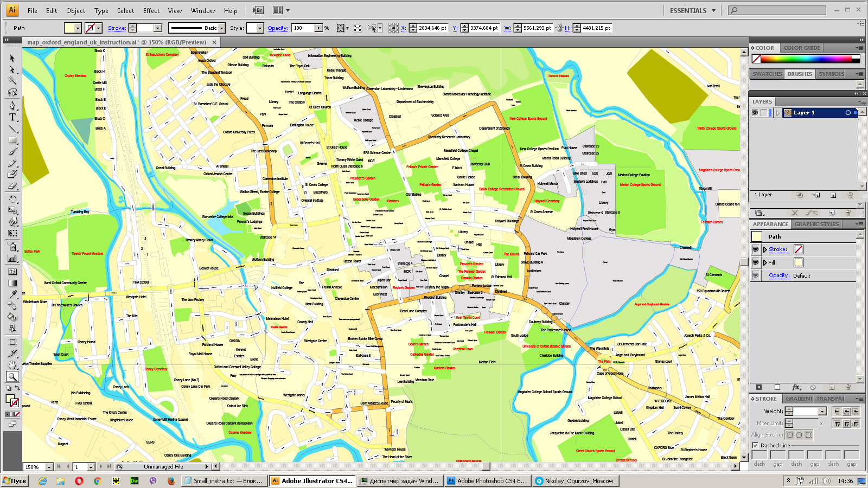Viewport: 868px width, 488px height.
Task: Open the stroke weight dropdown in control bar
Action: coord(158,28)
